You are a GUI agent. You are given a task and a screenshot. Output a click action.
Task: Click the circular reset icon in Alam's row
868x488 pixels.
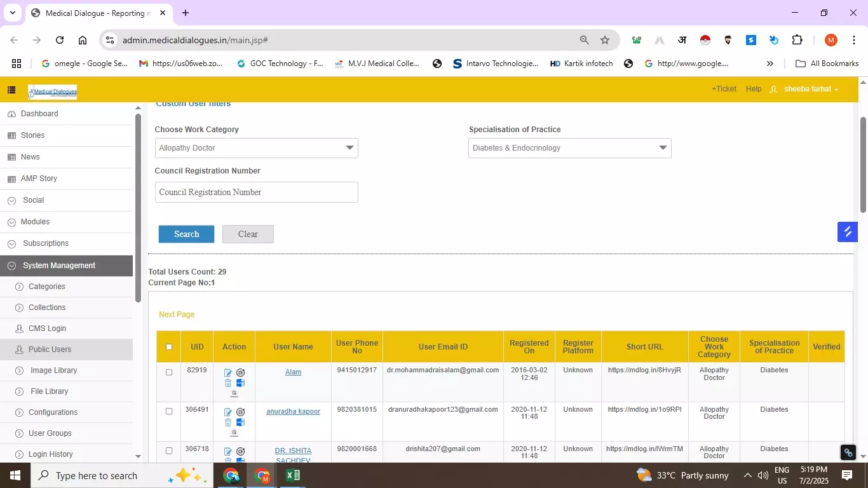click(240, 373)
